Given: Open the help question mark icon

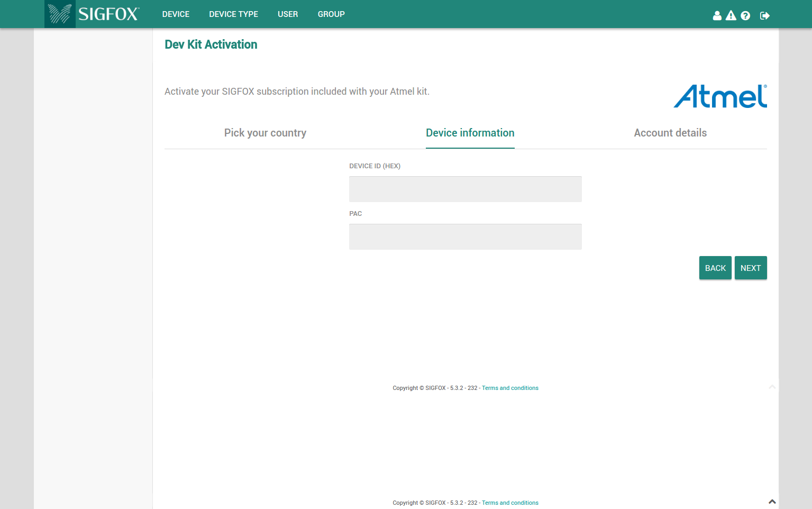Looking at the screenshot, I should (x=745, y=16).
